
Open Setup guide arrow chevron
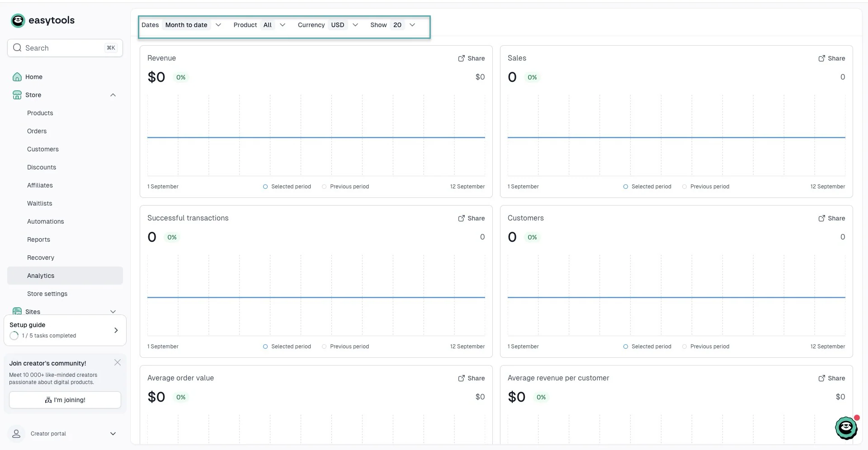pos(116,330)
